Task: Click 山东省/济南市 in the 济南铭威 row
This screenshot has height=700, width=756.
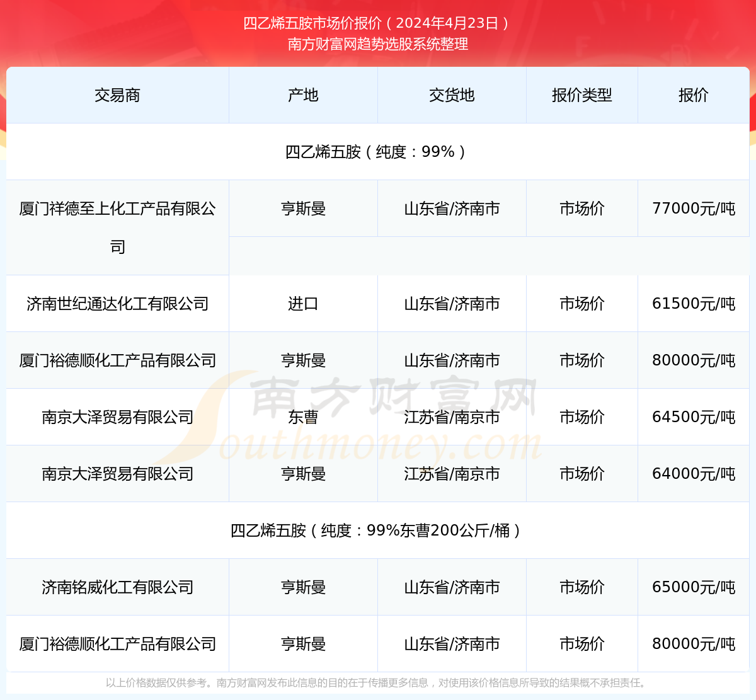Action: coord(452,587)
